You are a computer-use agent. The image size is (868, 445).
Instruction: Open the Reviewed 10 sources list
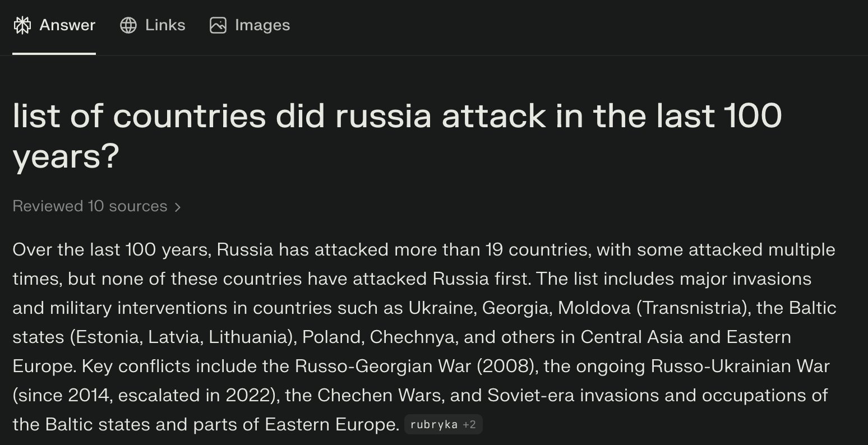click(x=90, y=206)
